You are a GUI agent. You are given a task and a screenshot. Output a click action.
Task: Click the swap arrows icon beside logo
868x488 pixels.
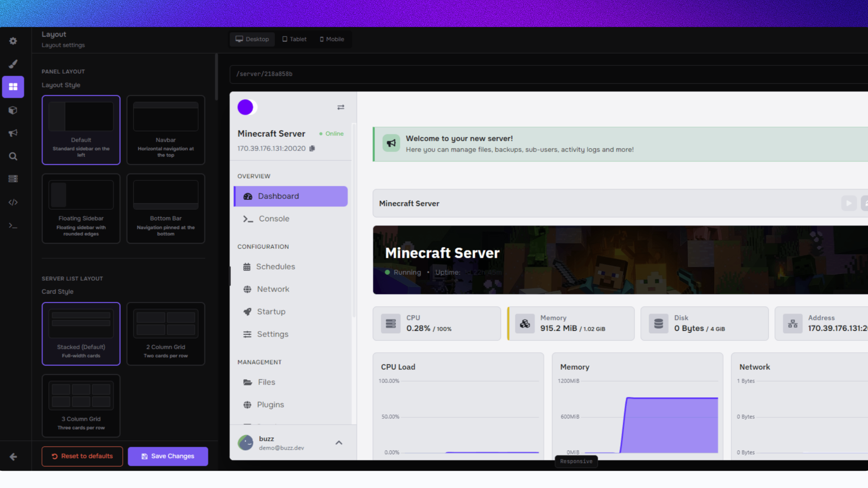tap(341, 107)
